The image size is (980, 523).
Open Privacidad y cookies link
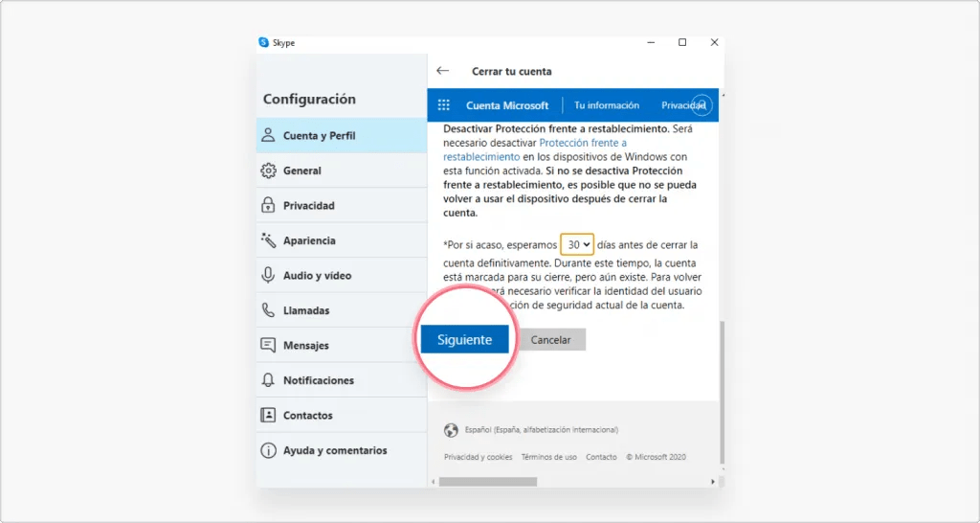coord(479,457)
